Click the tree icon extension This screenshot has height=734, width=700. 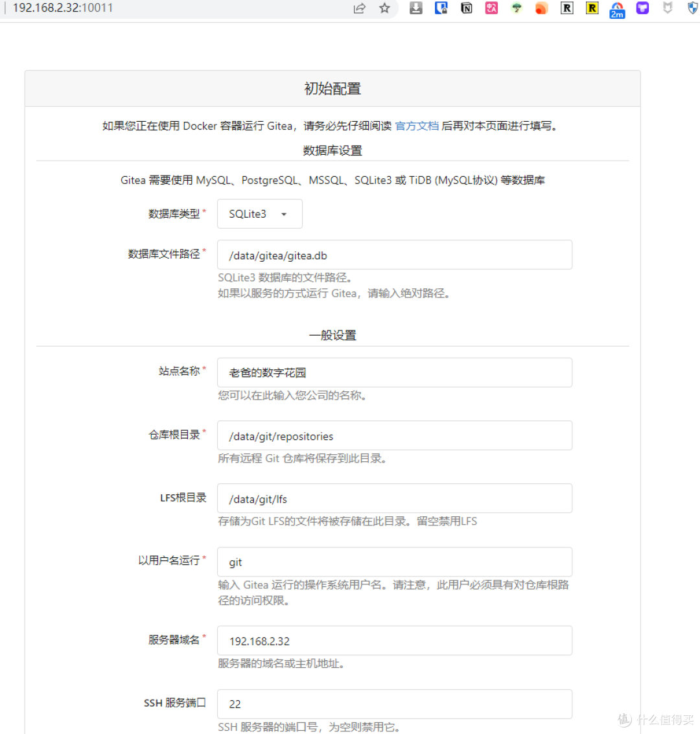click(516, 8)
